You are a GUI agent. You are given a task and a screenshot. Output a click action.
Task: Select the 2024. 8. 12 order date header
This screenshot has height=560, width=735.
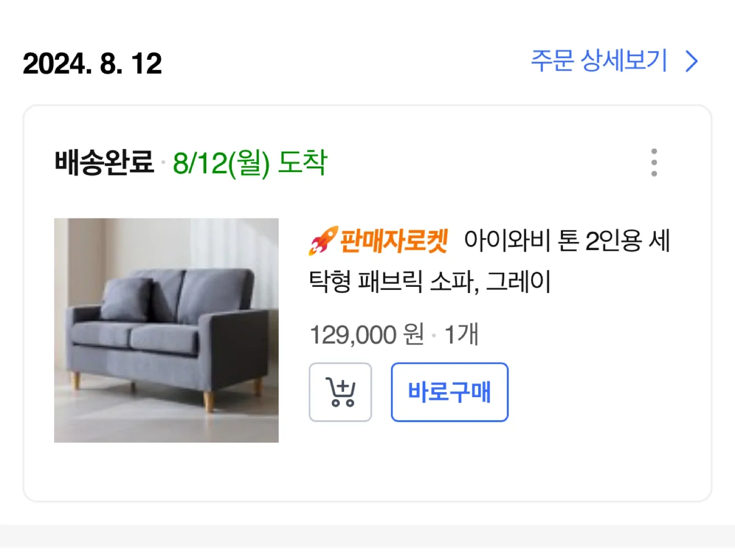pyautogui.click(x=92, y=64)
